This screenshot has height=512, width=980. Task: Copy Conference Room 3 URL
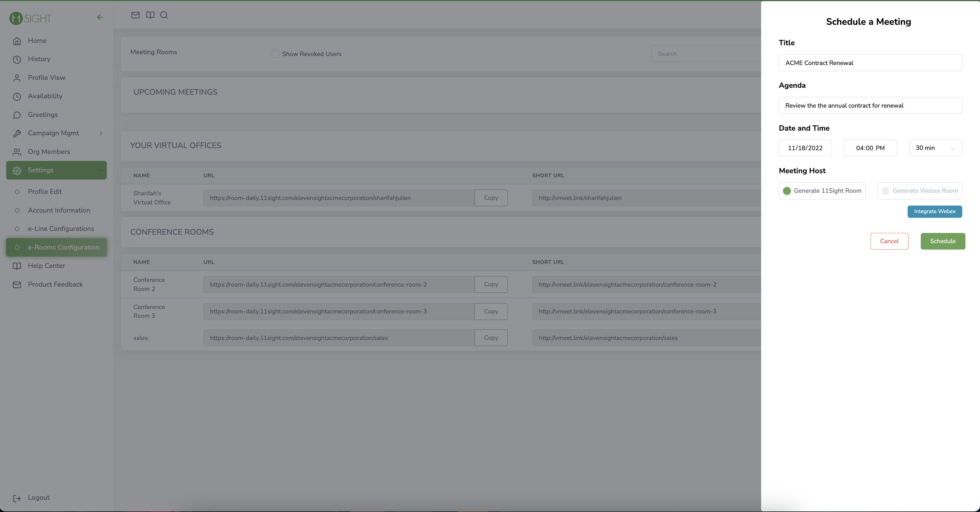pos(491,311)
